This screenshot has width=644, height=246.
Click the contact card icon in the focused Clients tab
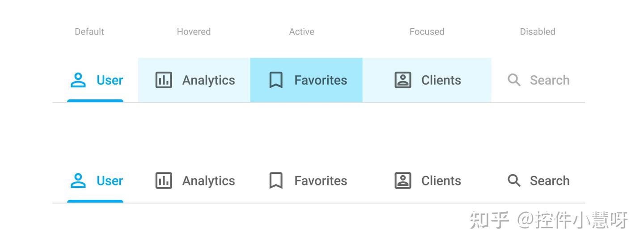tap(403, 80)
